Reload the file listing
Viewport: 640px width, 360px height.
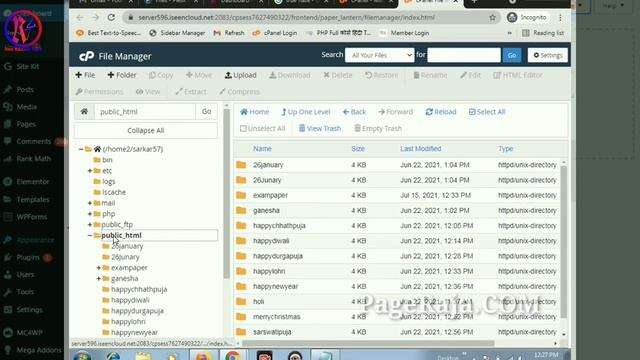coord(441,112)
